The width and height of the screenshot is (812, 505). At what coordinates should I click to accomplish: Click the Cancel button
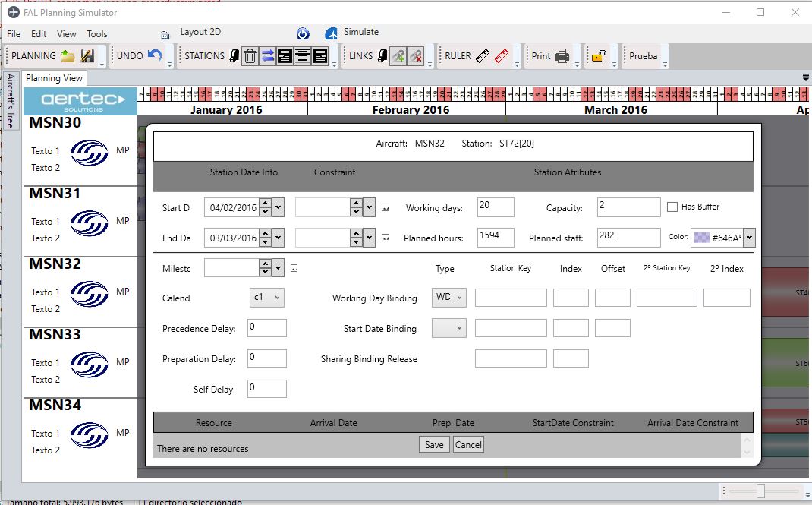468,445
